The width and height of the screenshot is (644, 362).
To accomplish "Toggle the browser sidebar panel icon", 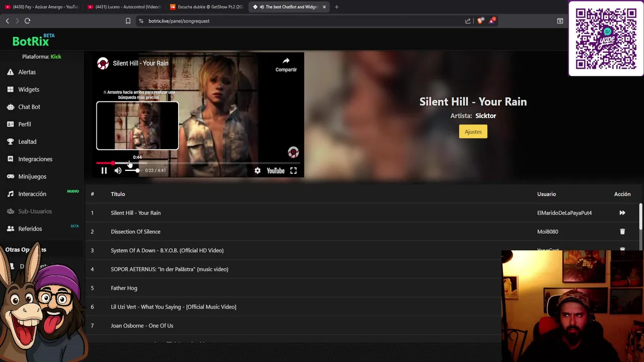I will [x=560, y=21].
